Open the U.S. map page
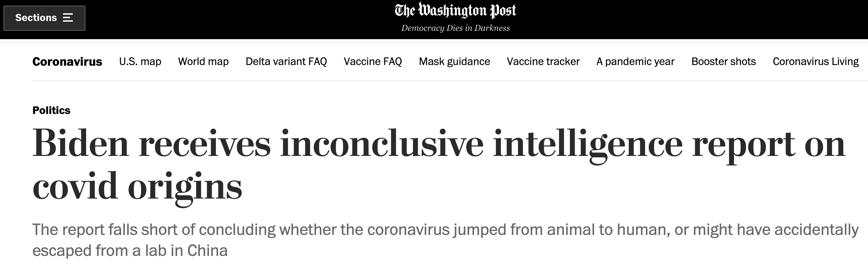This screenshot has width=868, height=265. [x=140, y=62]
